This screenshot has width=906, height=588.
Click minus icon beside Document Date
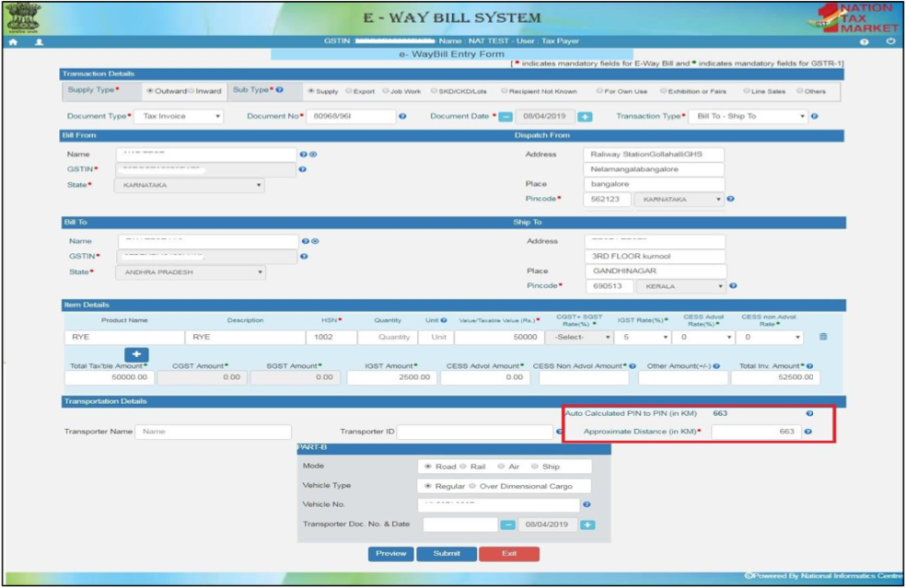tap(505, 117)
